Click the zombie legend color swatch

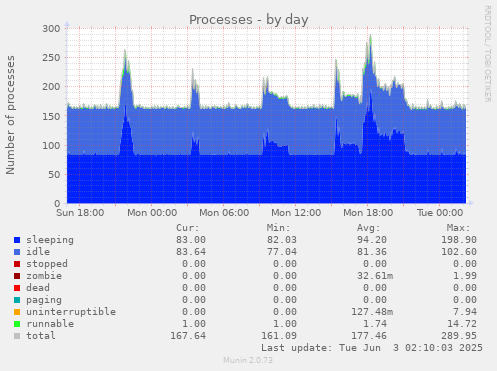tap(17, 276)
